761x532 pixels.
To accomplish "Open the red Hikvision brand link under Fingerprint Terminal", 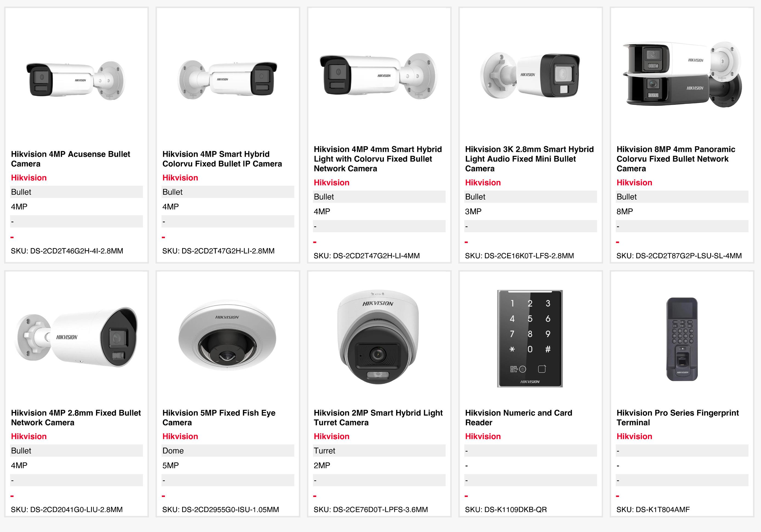I will [x=634, y=436].
